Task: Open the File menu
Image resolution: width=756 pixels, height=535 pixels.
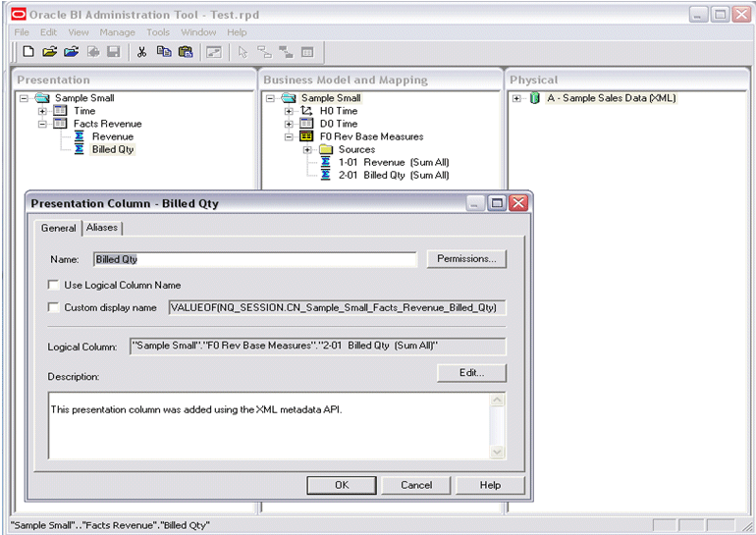Action: tap(22, 32)
